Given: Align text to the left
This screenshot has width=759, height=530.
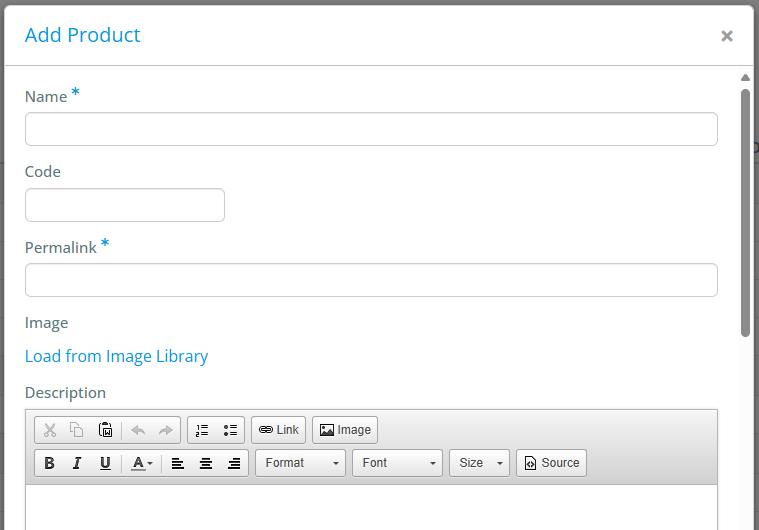Looking at the screenshot, I should point(178,463).
